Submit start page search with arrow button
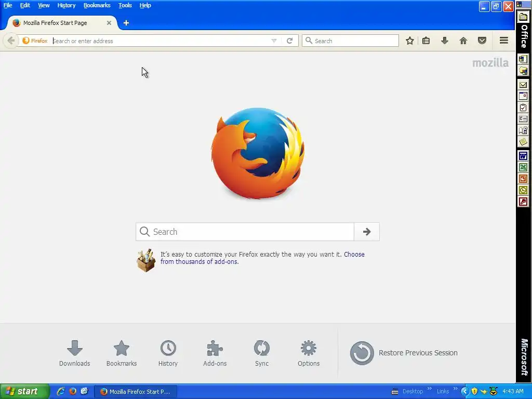 tap(367, 232)
